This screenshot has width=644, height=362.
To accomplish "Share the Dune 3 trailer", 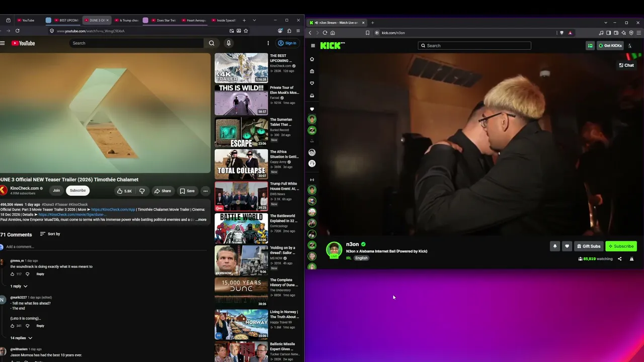I will point(163,191).
